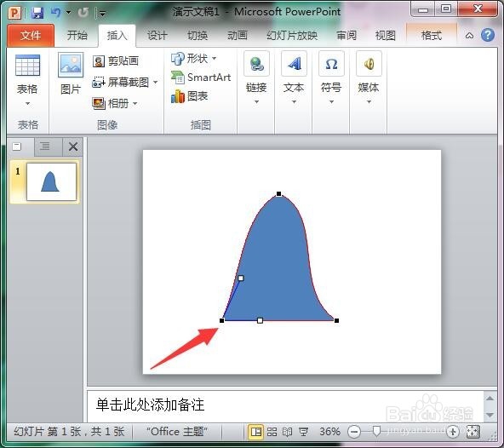Click white handle on shape's bottom edge
Viewport: 504px width, 448px height.
coord(260,320)
